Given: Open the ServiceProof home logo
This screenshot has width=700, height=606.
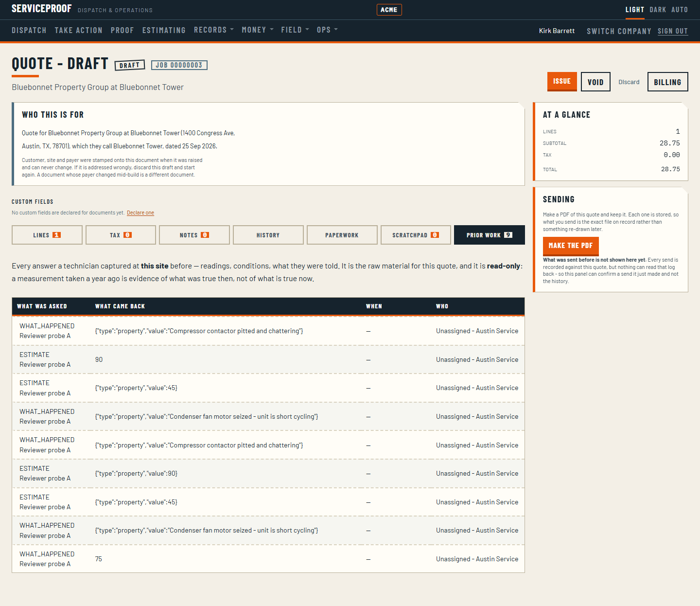Looking at the screenshot, I should tap(41, 9).
